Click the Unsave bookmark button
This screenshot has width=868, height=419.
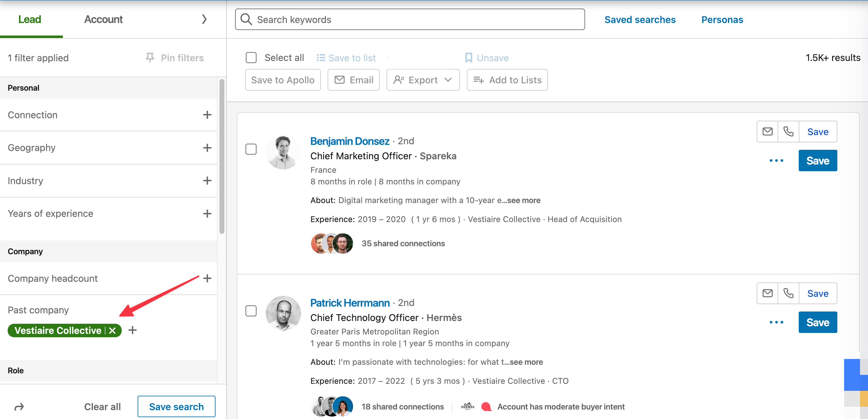487,58
